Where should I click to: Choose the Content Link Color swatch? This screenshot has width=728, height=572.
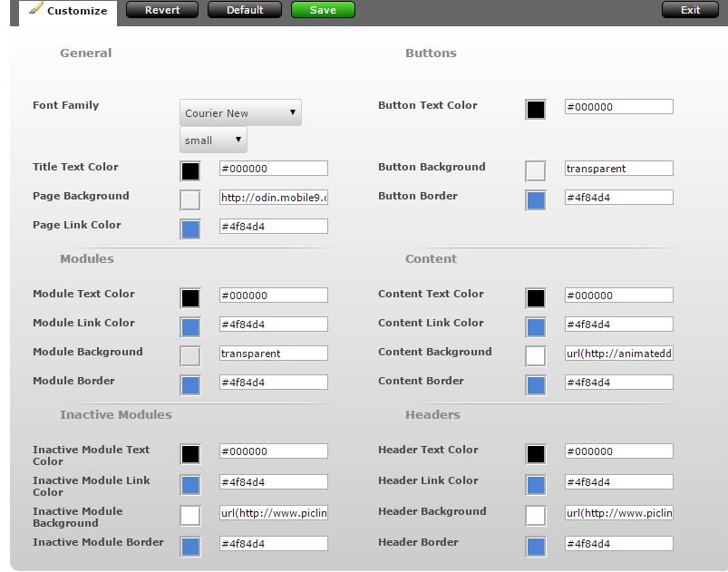tap(536, 327)
